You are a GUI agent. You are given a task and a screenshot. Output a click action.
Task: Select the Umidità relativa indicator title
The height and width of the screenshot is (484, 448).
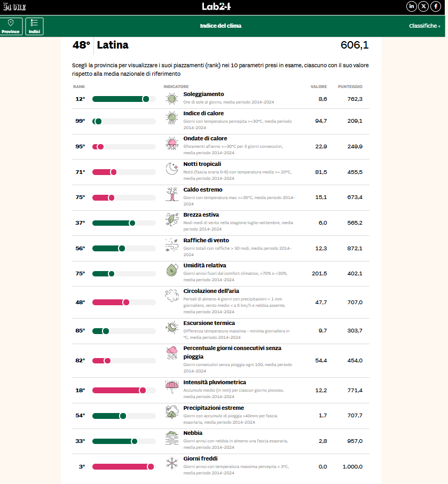(205, 265)
